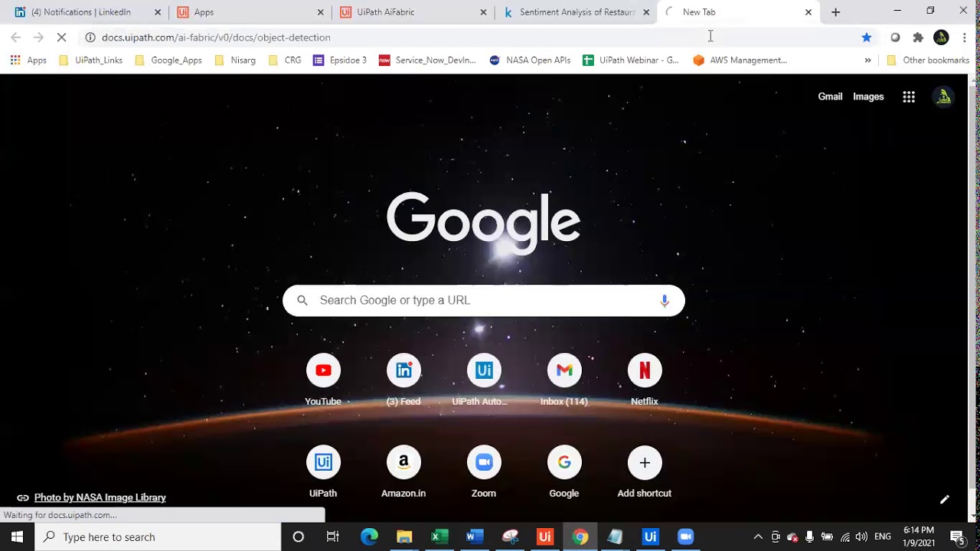This screenshot has height=551, width=980.
Task: Open the Apps bookmark shortcut
Action: click(28, 60)
